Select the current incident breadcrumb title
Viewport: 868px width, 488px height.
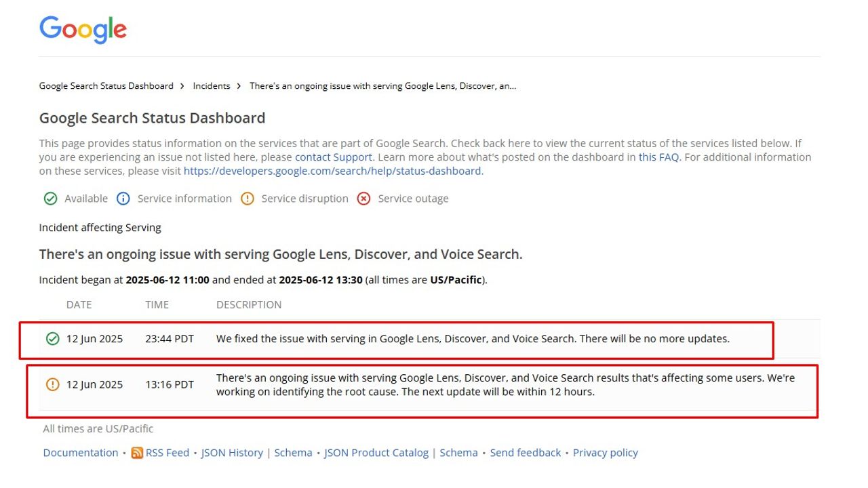coord(382,86)
